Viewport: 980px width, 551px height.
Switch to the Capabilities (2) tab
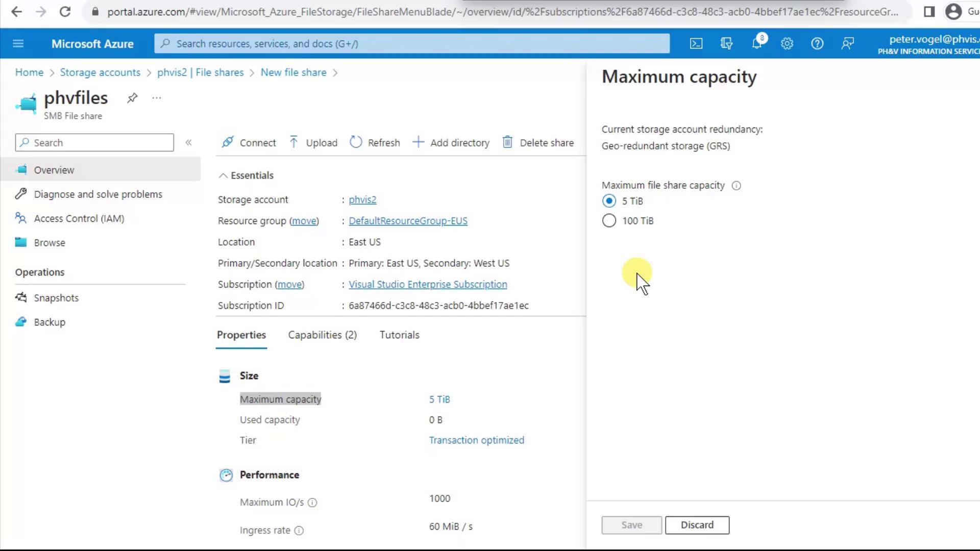click(x=322, y=335)
